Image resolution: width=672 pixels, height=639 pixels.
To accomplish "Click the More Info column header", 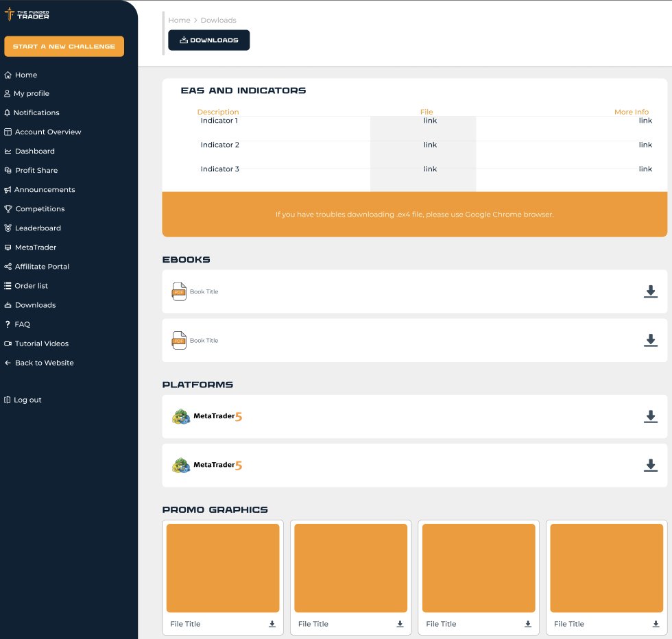I will (632, 112).
